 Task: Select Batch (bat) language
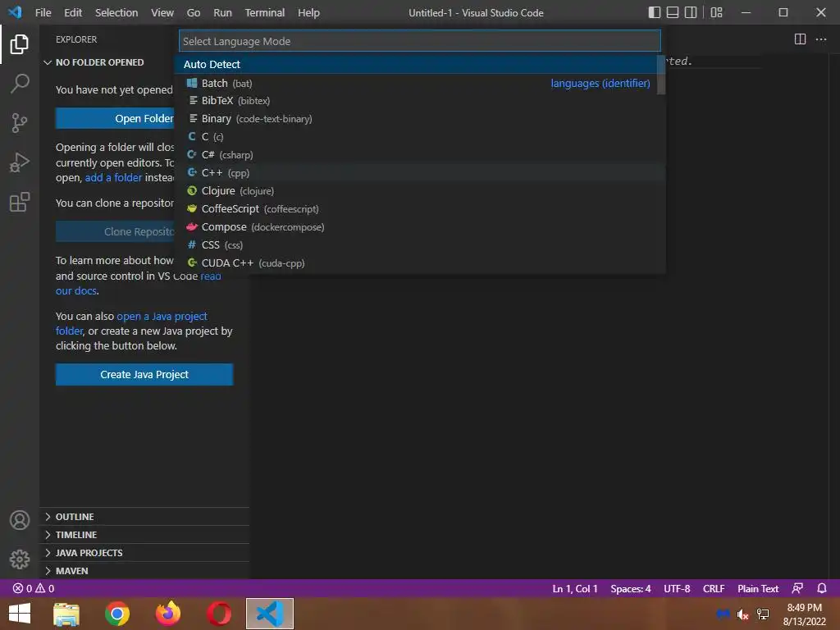click(x=419, y=83)
